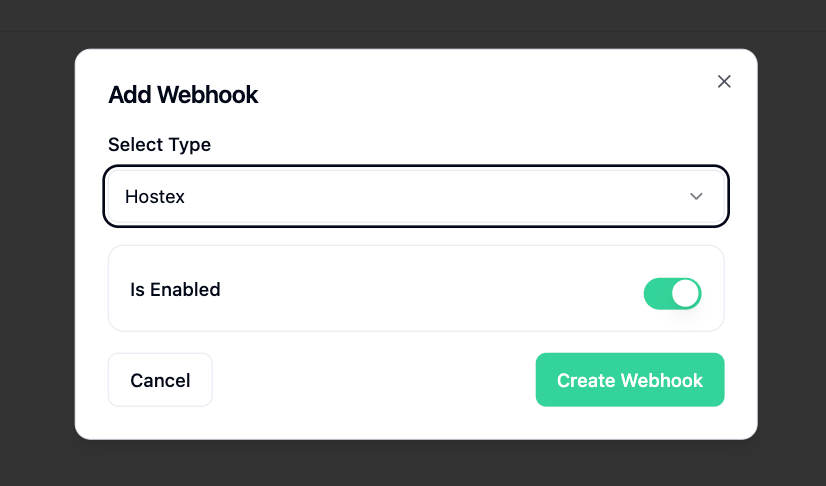
Task: Open the Select Type dropdown
Action: pyautogui.click(x=415, y=196)
